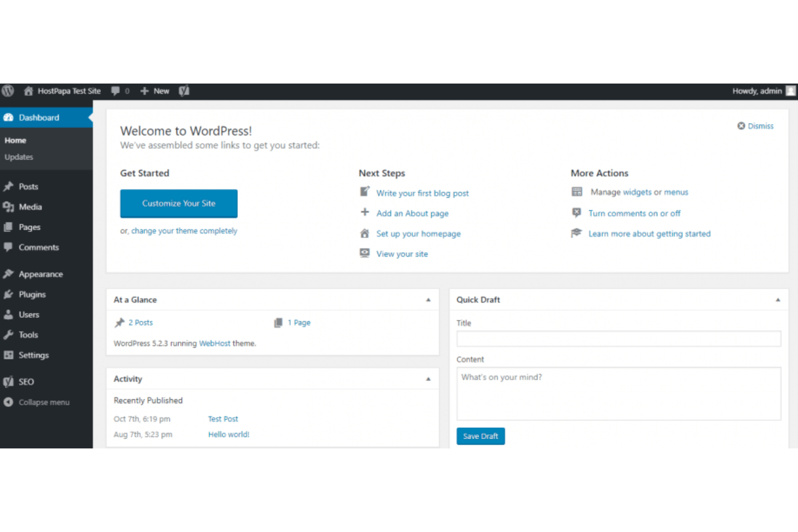Click the Customize Your Site button
798x532 pixels.
(x=178, y=203)
